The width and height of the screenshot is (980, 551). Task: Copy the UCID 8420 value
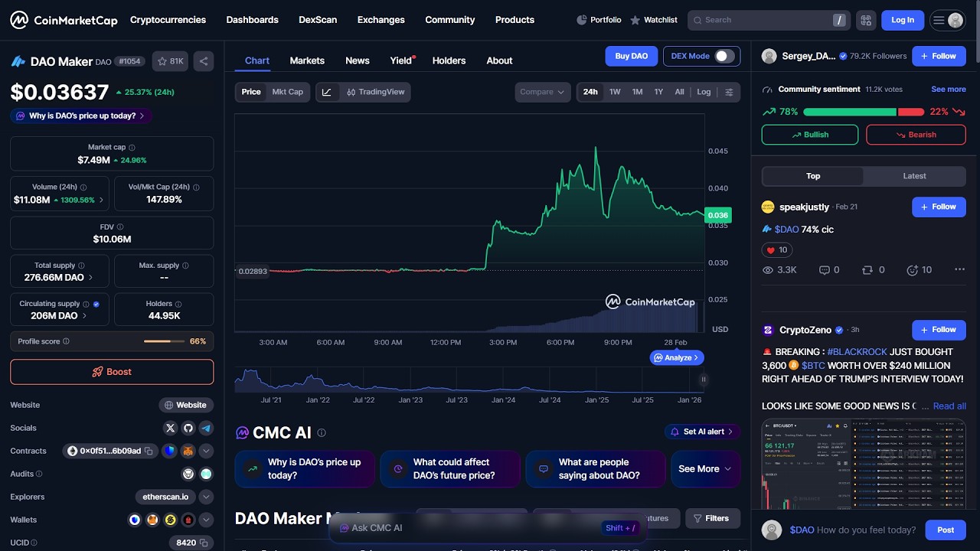coord(204,543)
